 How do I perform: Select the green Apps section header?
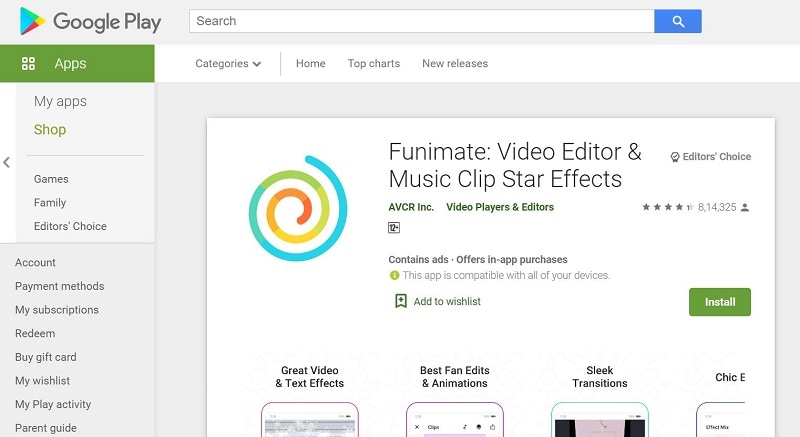click(77, 63)
